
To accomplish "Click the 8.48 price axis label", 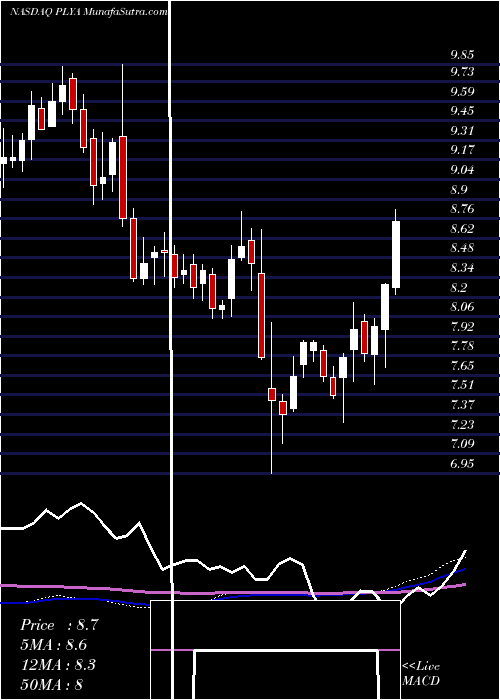I will tap(462, 247).
